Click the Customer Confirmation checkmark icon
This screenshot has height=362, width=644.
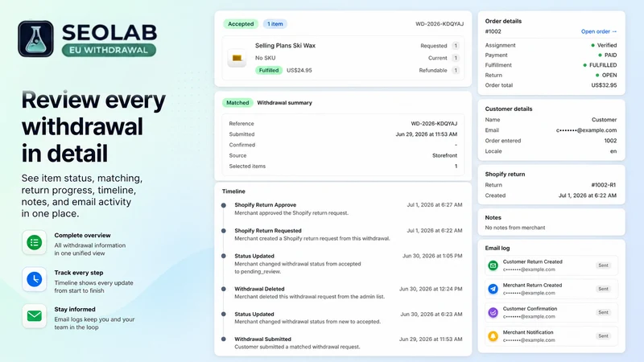pyautogui.click(x=493, y=312)
